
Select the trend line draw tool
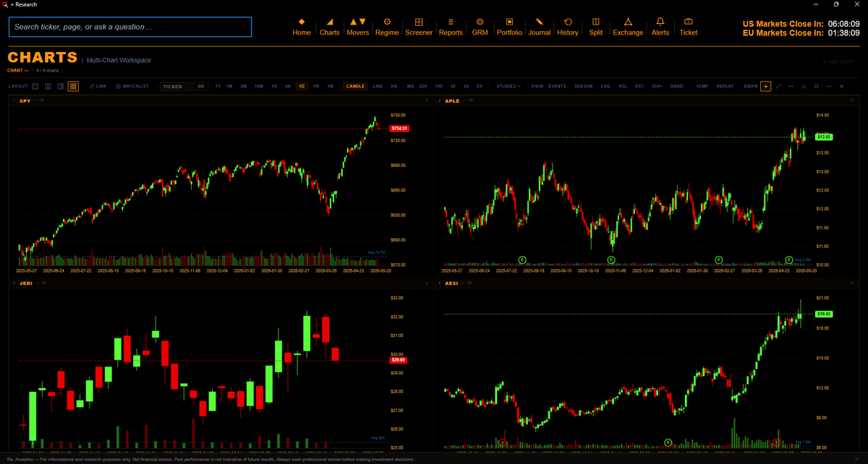click(x=778, y=86)
